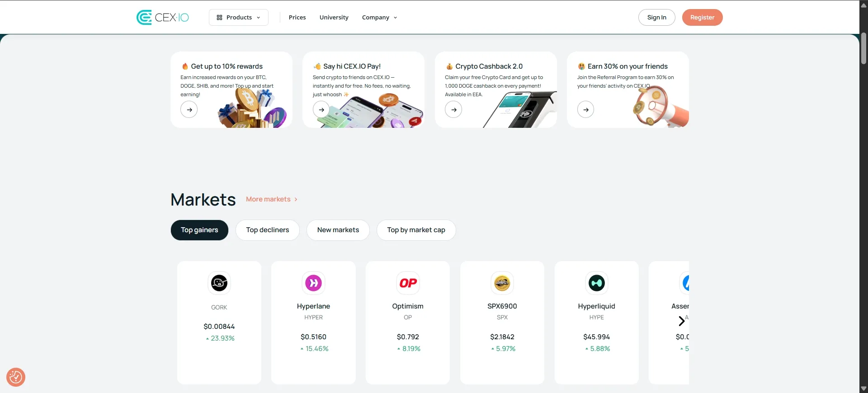The height and width of the screenshot is (393, 868).
Task: Click the GORK coin icon
Action: (219, 283)
